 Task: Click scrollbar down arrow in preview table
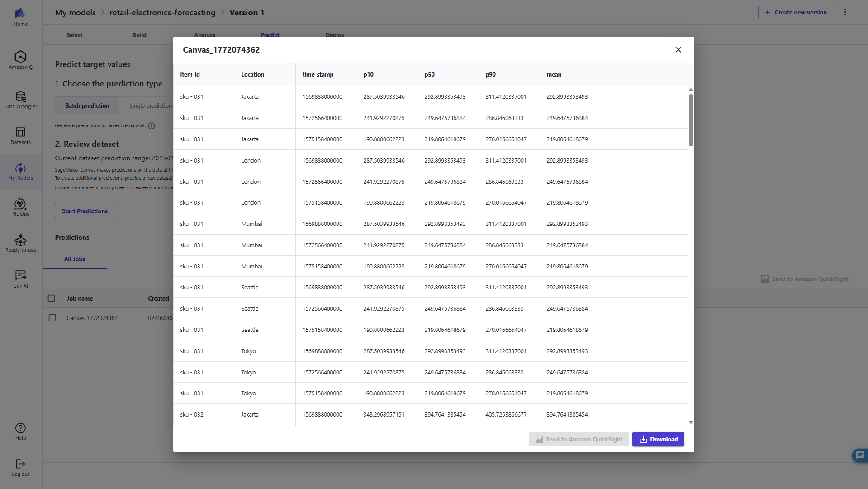[691, 422]
